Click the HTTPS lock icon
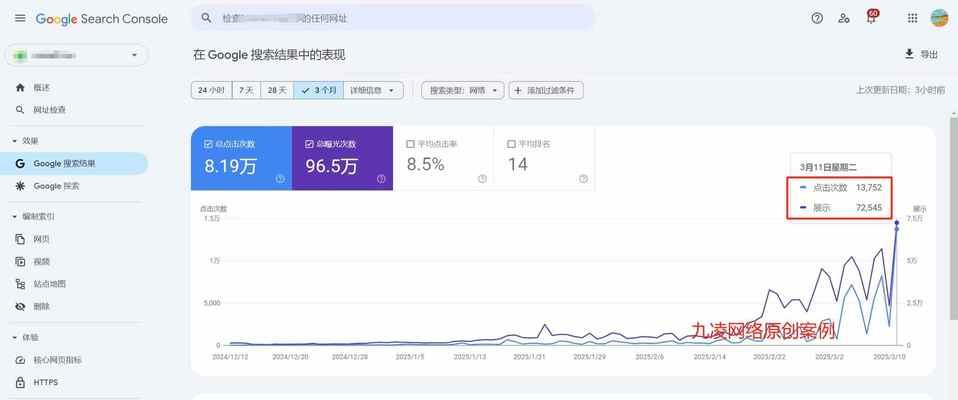958x400 pixels. click(x=20, y=382)
